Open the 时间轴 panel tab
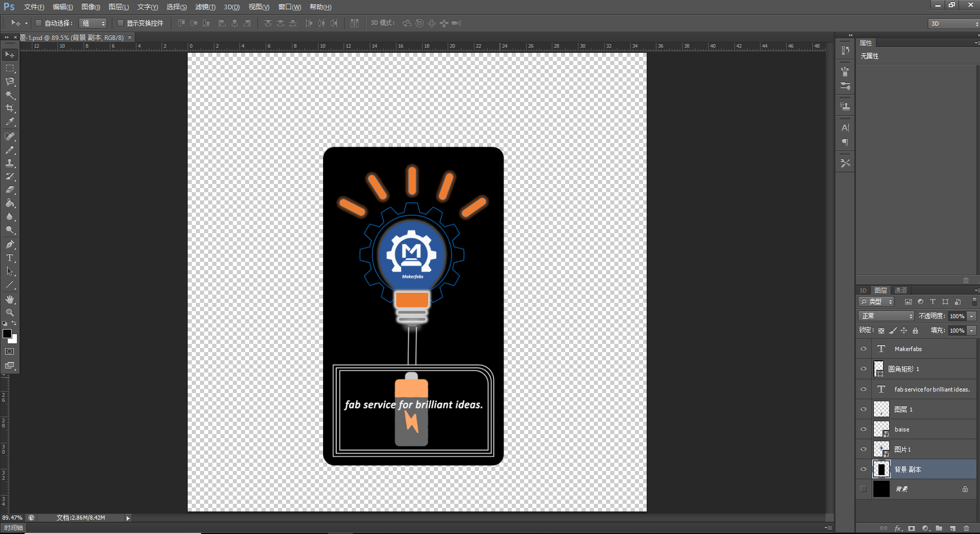The image size is (980, 534). point(14,528)
